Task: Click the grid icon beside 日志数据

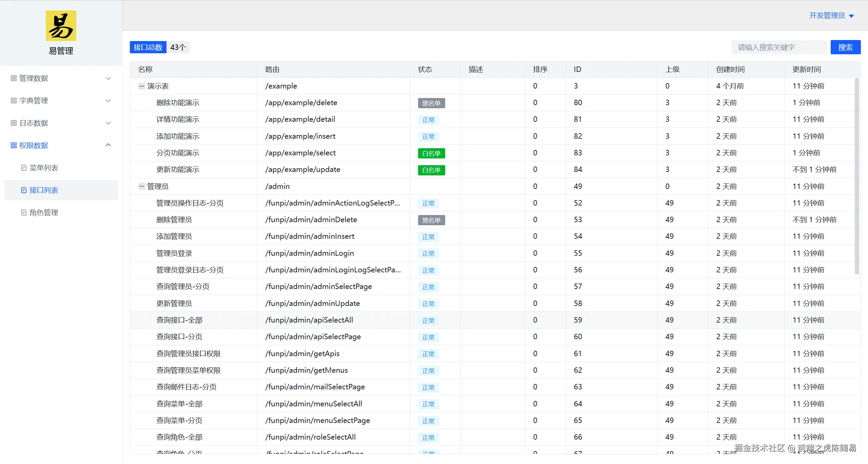Action: 14,123
